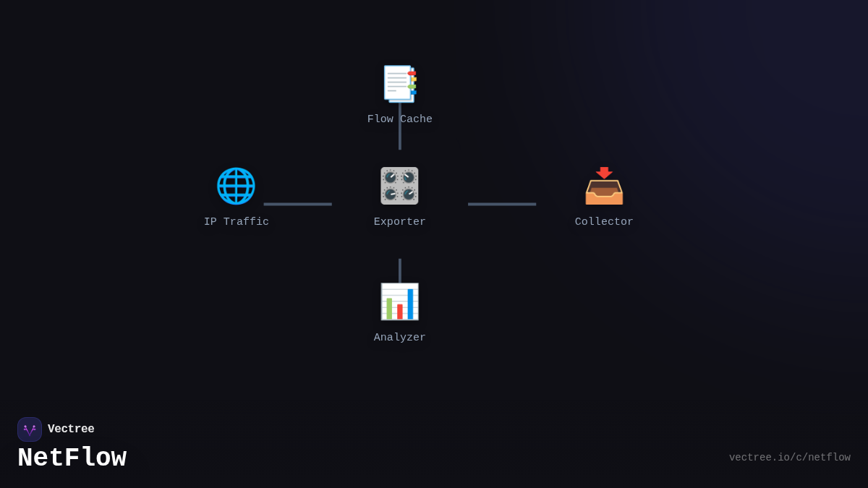The image size is (868, 488).
Task: Click the colored tabs on Flow Cache document
Action: pyautogui.click(x=412, y=81)
